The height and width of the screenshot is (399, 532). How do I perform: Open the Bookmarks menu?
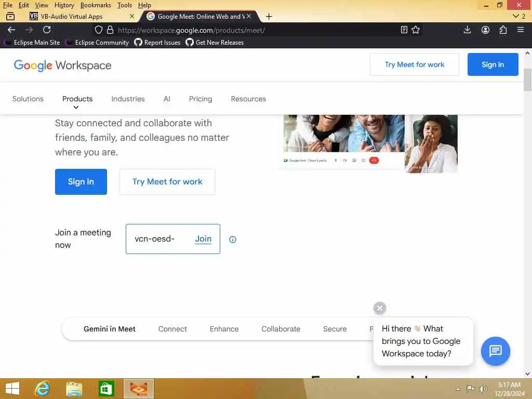click(x=96, y=5)
